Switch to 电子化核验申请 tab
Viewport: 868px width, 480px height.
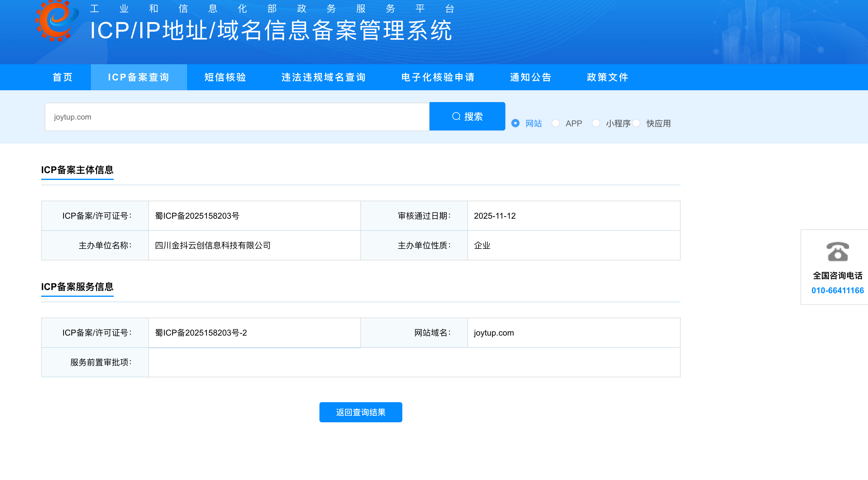pyautogui.click(x=438, y=77)
